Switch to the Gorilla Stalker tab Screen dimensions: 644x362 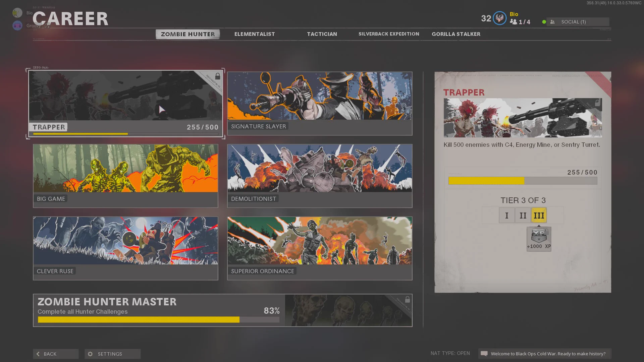tap(456, 34)
